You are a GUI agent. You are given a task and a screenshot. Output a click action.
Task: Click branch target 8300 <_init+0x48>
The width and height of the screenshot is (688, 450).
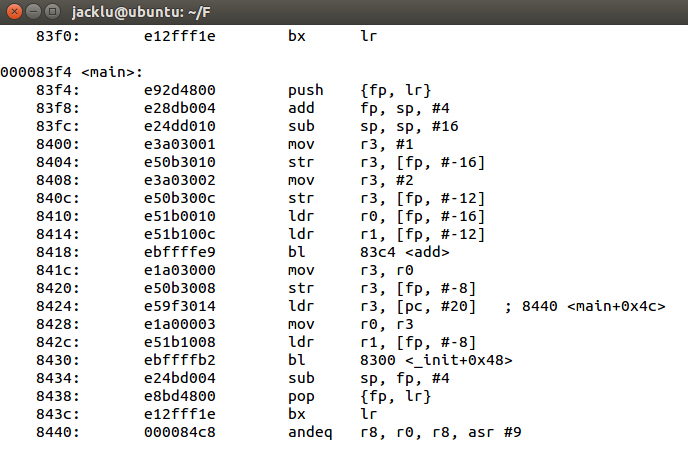436,360
